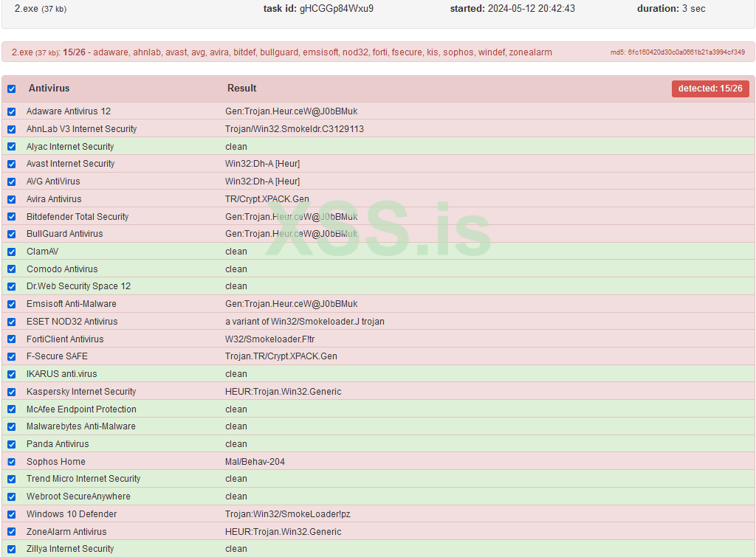
Task: Uncheck the Adaware Antivirus 12 checkbox
Action: [12, 112]
